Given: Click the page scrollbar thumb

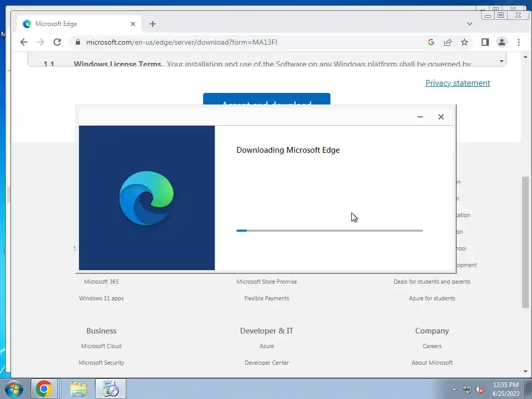Looking at the screenshot, I should pyautogui.click(x=526, y=242).
